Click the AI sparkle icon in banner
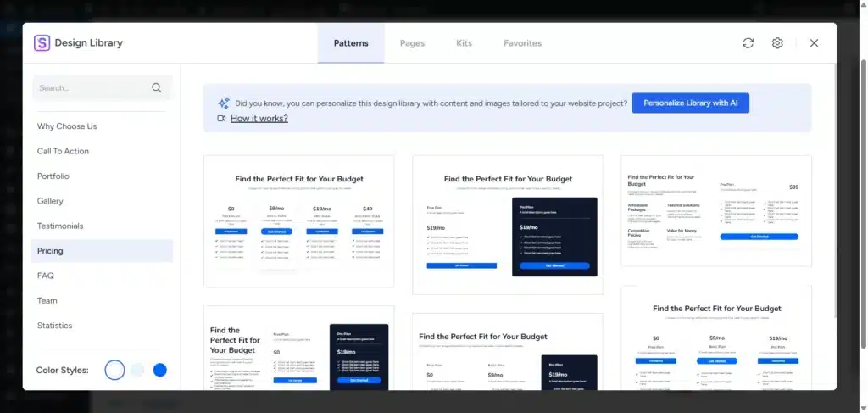868x413 pixels. pyautogui.click(x=224, y=103)
